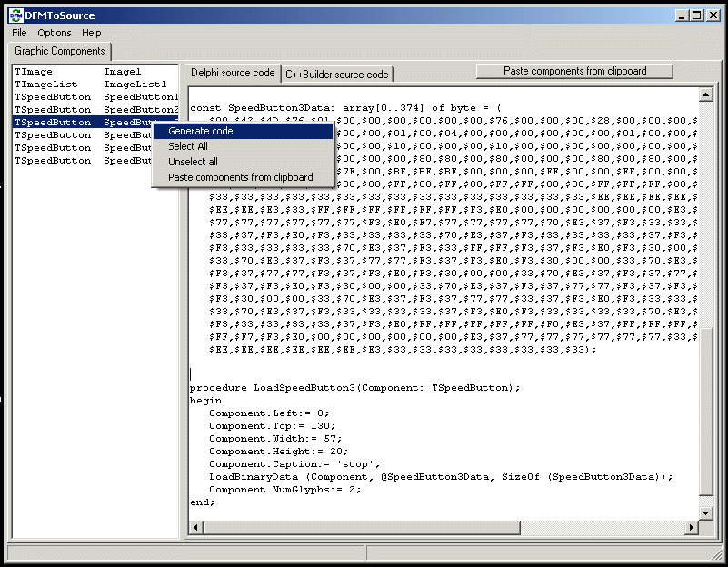Screen dimensions: 728x567
Task: Click the Component.Top:= 130 line
Action: (272, 426)
